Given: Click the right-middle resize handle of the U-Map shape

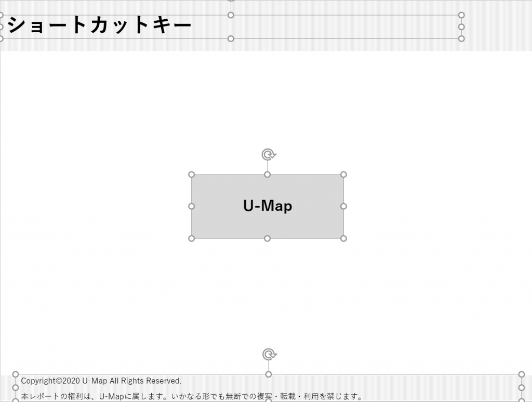Looking at the screenshot, I should (343, 206).
